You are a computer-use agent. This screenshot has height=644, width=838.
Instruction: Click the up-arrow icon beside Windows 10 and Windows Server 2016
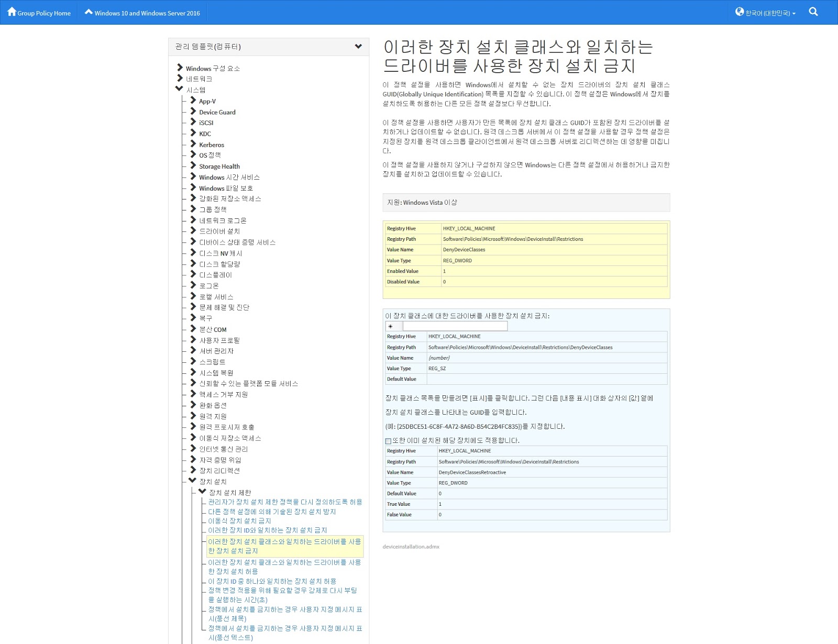click(89, 12)
